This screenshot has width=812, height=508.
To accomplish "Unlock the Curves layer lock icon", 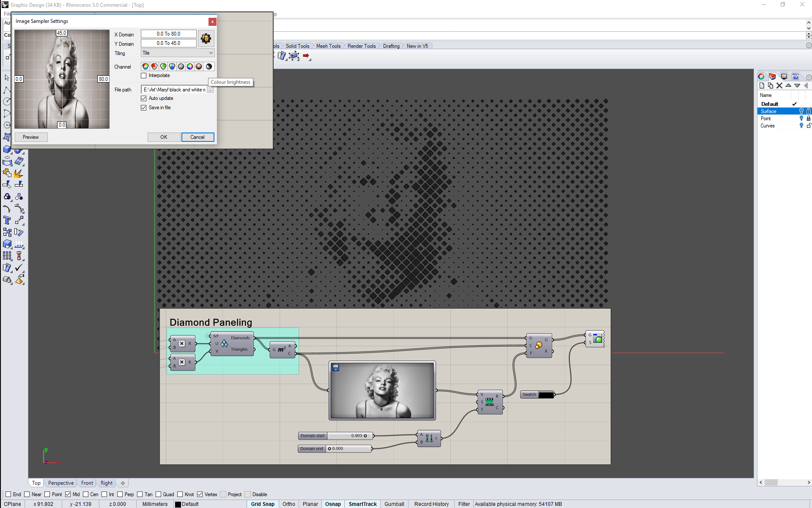I will tap(809, 126).
